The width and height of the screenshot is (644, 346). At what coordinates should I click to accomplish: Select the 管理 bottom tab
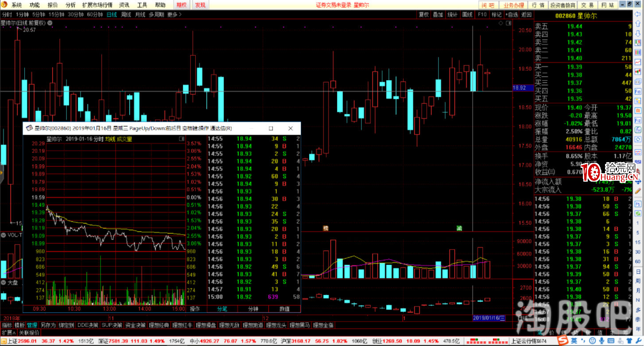32,325
